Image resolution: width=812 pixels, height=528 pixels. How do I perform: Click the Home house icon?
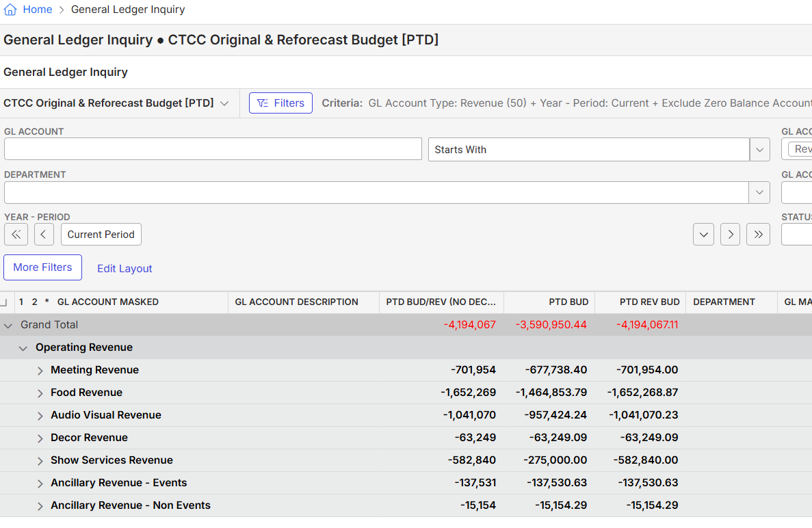click(10, 10)
